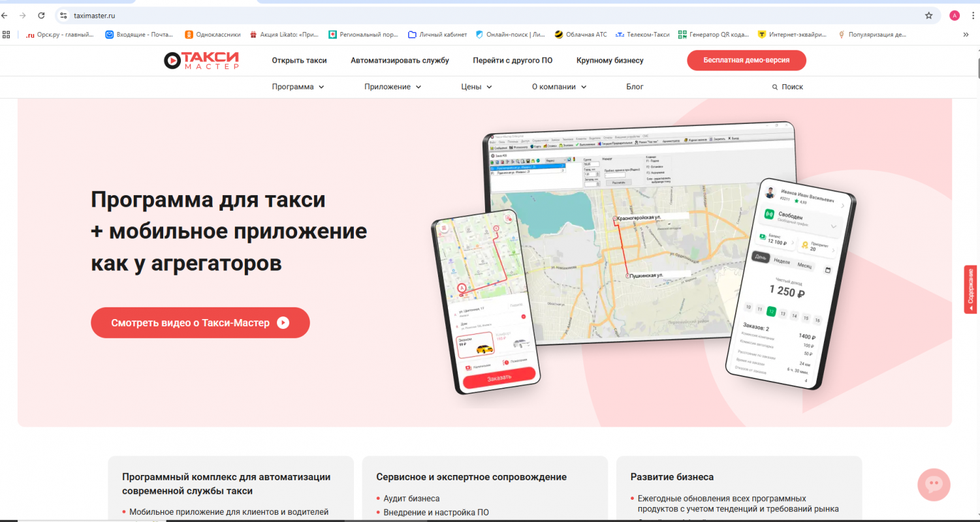Open the chat bubble widget
The width and height of the screenshot is (980, 522).
tap(934, 484)
